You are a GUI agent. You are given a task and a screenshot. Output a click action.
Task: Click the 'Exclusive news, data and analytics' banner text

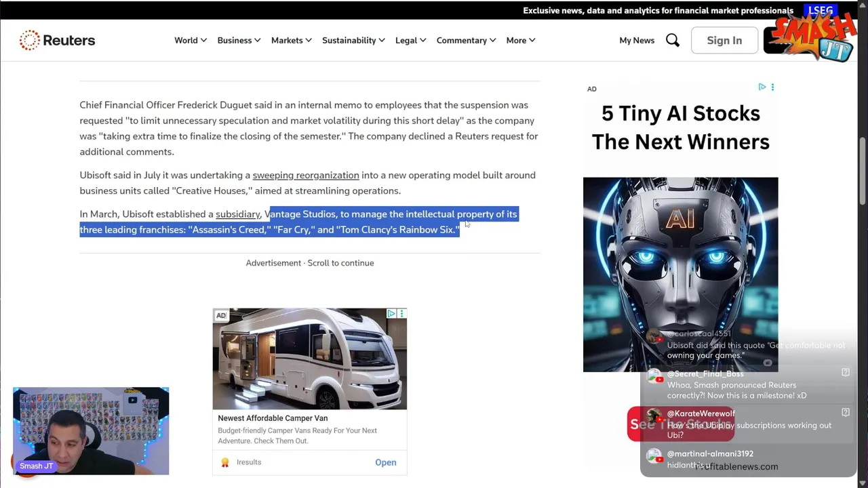(x=658, y=10)
